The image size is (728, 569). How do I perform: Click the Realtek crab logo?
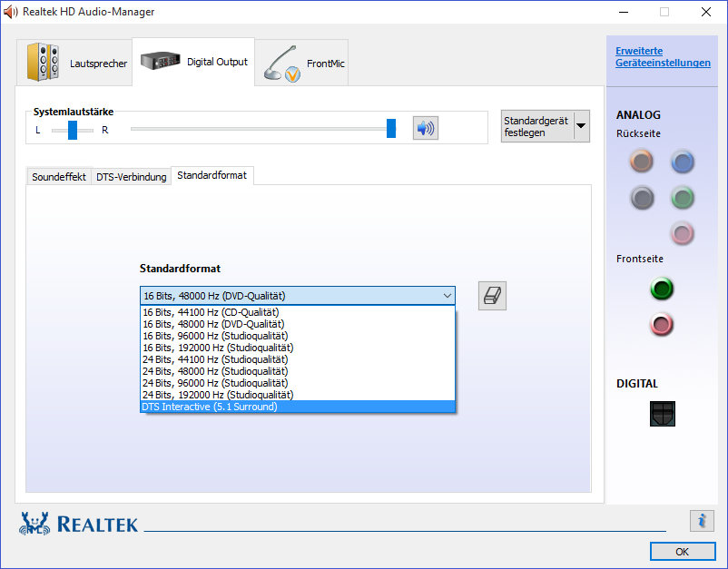pos(34,524)
